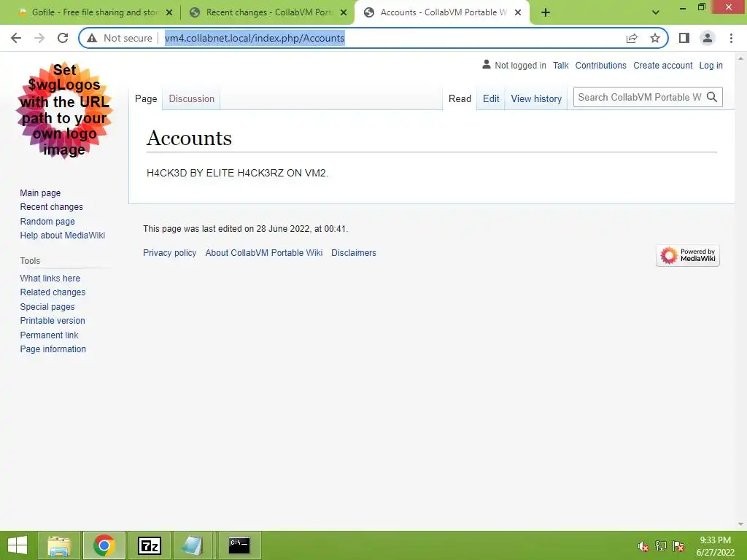Open Help about MediaWiki
The width and height of the screenshot is (747, 560).
pyautogui.click(x=63, y=236)
